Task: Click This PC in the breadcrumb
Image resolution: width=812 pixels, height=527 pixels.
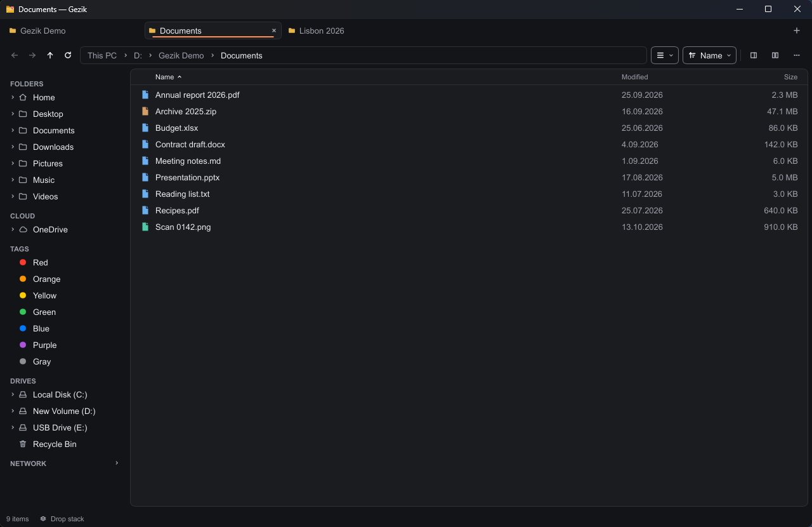Action: coord(102,55)
